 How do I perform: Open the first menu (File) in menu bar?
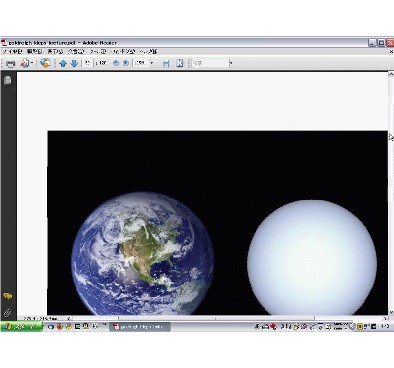tap(12, 52)
